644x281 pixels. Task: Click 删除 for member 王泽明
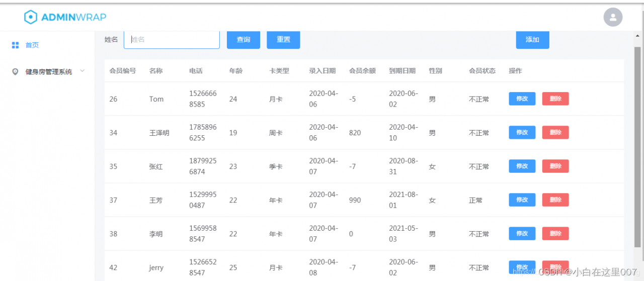point(555,132)
